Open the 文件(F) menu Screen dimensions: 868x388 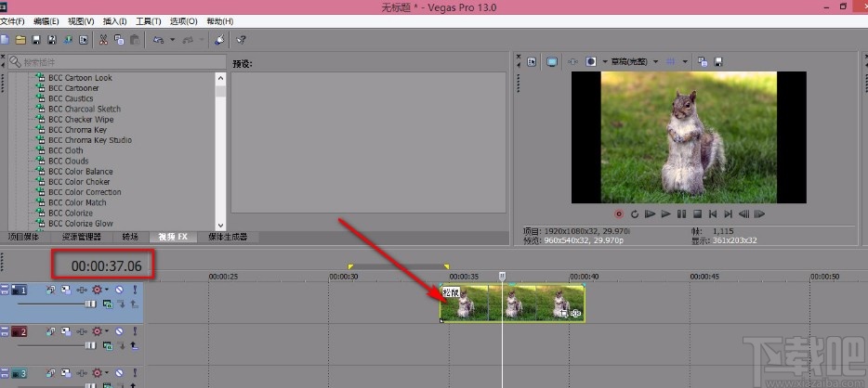coord(12,21)
